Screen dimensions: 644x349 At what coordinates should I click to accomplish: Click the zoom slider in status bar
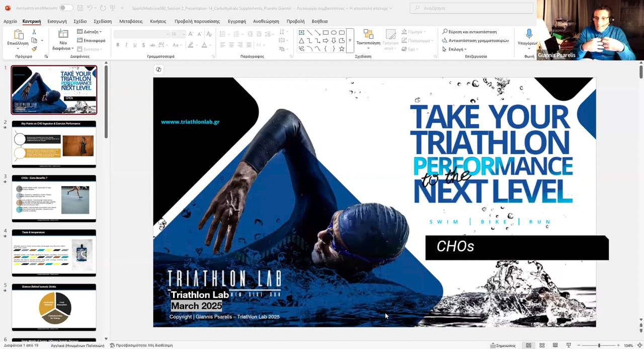point(599,345)
